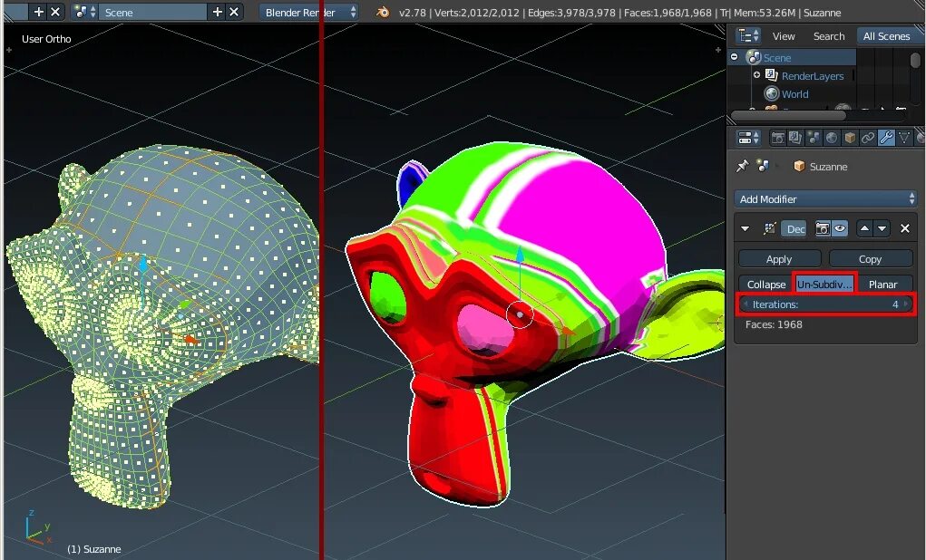Open the Mesh Data triangle tab

(x=903, y=138)
